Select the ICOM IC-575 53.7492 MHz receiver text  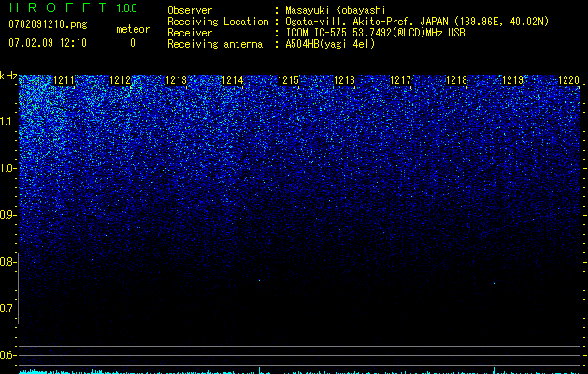pyautogui.click(x=375, y=33)
